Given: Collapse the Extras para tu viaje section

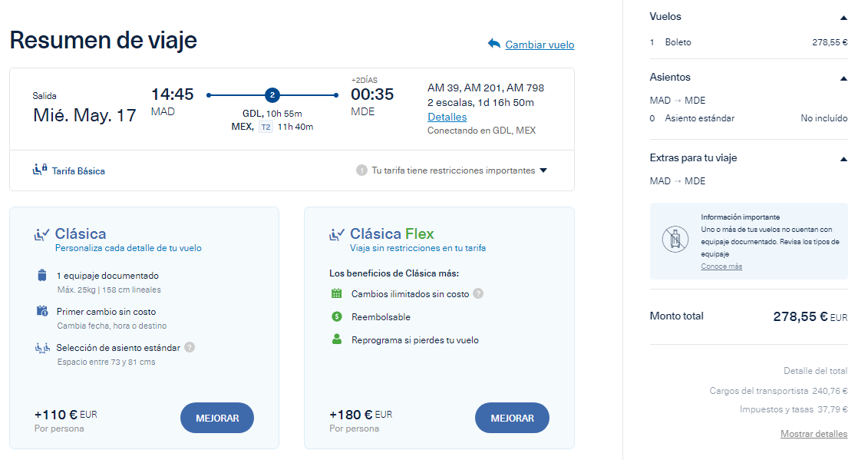Looking at the screenshot, I should click(x=843, y=159).
